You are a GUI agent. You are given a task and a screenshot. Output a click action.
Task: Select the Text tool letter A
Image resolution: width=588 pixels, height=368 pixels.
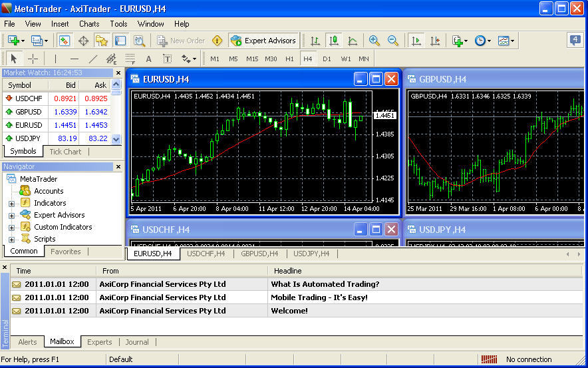coord(148,59)
